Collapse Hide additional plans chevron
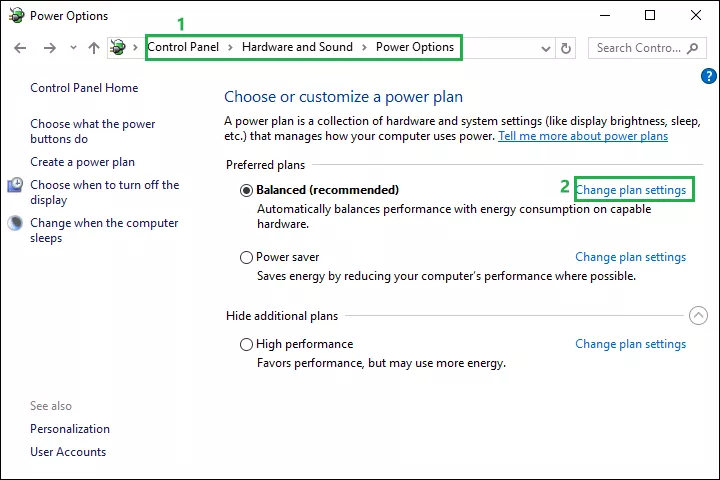This screenshot has height=480, width=720. click(698, 316)
